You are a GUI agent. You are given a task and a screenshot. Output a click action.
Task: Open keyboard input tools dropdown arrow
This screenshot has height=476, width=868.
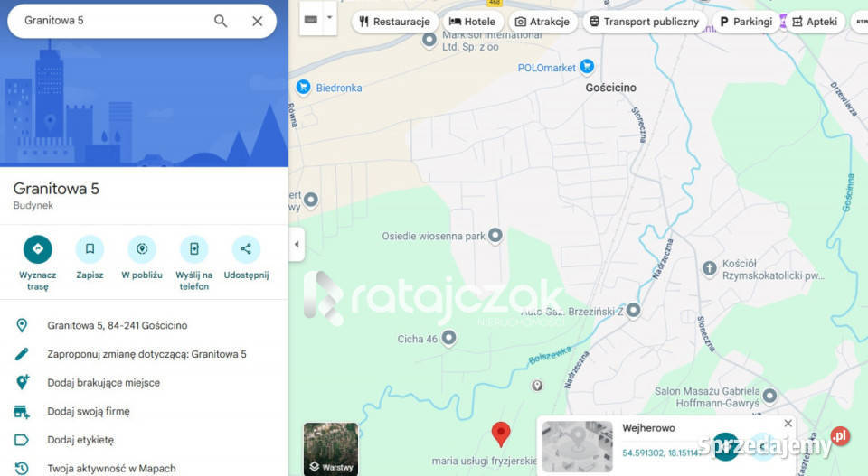coord(330,17)
